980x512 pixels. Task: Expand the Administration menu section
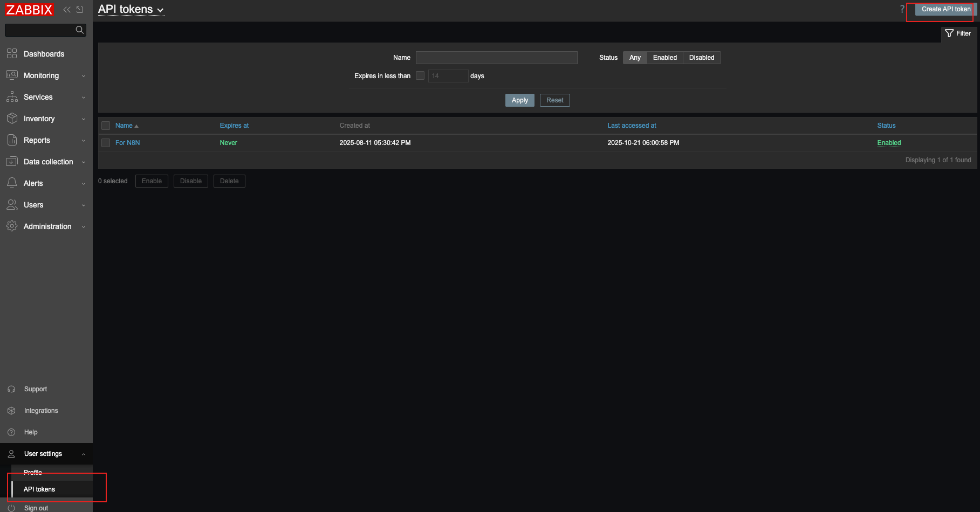pos(47,226)
